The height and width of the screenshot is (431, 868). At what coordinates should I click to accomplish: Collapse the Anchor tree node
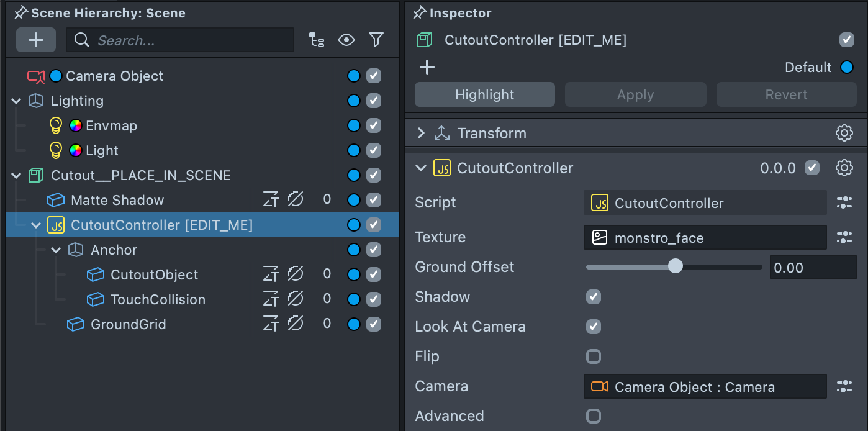[56, 250]
